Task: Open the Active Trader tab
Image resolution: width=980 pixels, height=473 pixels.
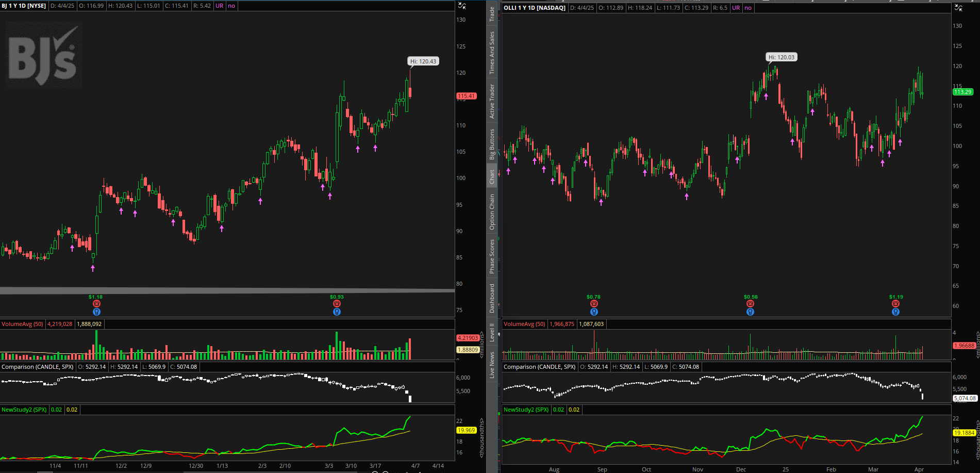Action: (x=492, y=101)
